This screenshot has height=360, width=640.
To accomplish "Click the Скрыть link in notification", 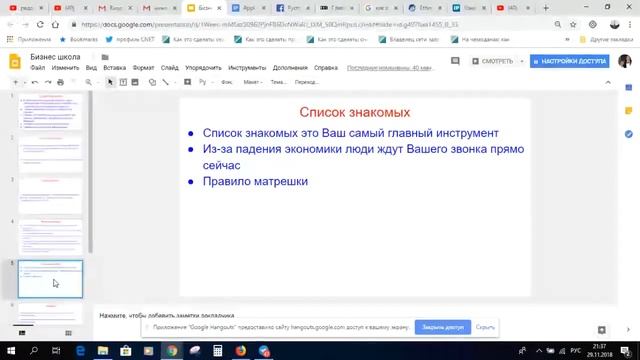I will coord(485,327).
